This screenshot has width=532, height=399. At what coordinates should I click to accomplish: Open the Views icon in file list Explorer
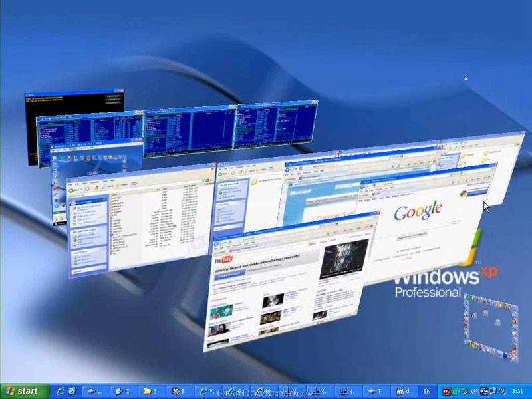tap(134, 184)
